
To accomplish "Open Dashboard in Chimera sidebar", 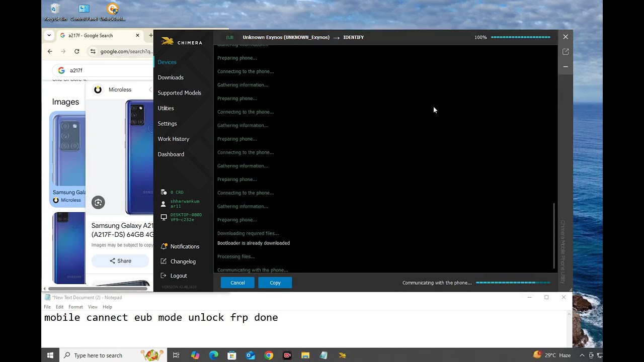I will point(171,154).
